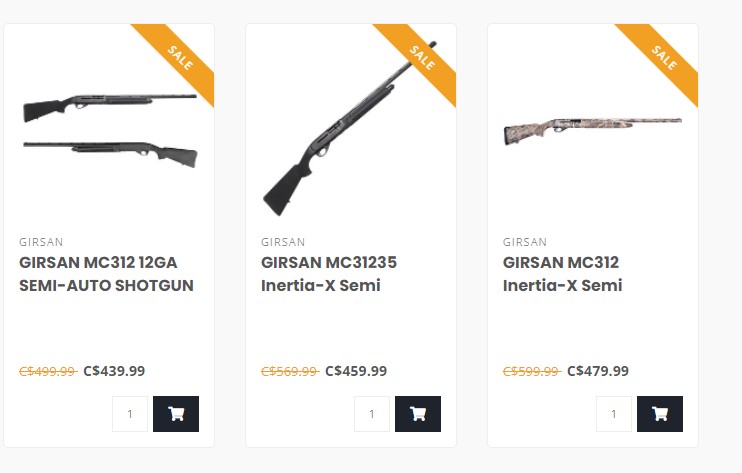The width and height of the screenshot is (742, 473).
Task: View black two-shotgun product image
Action: (109, 128)
